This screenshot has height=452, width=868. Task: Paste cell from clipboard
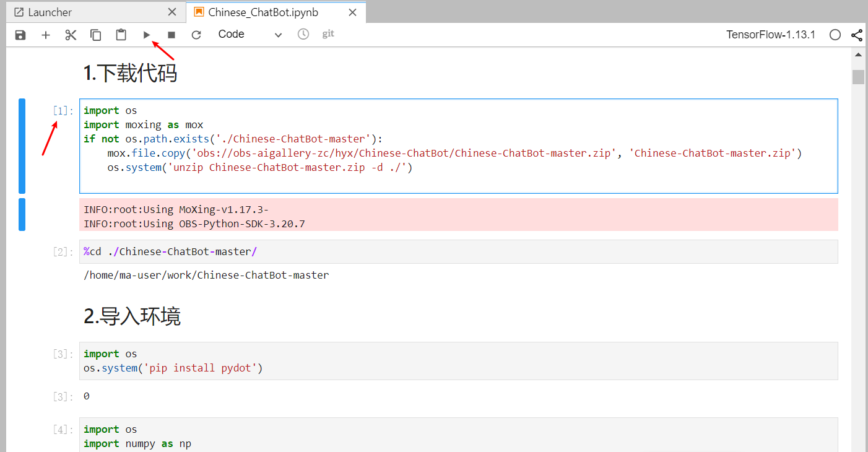click(x=121, y=35)
